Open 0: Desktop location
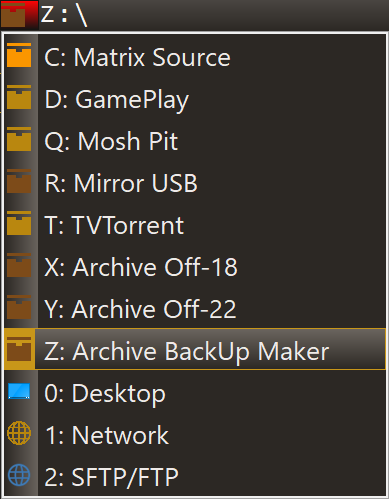 point(195,392)
